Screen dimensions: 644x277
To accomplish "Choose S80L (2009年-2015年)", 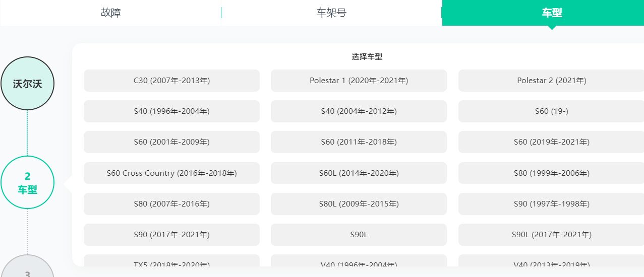I will click(359, 204).
